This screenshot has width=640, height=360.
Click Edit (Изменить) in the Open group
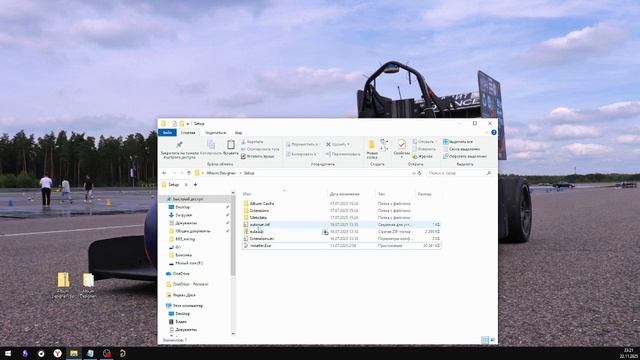coord(424,149)
